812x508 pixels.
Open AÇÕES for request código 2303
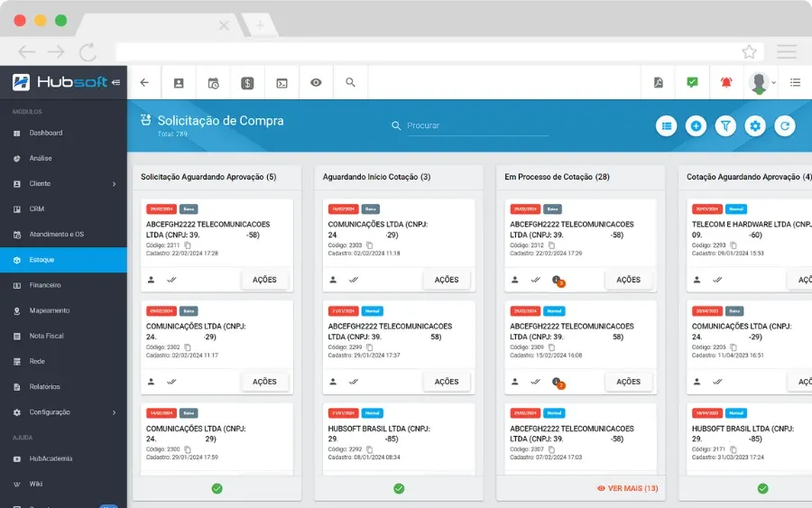click(x=447, y=280)
